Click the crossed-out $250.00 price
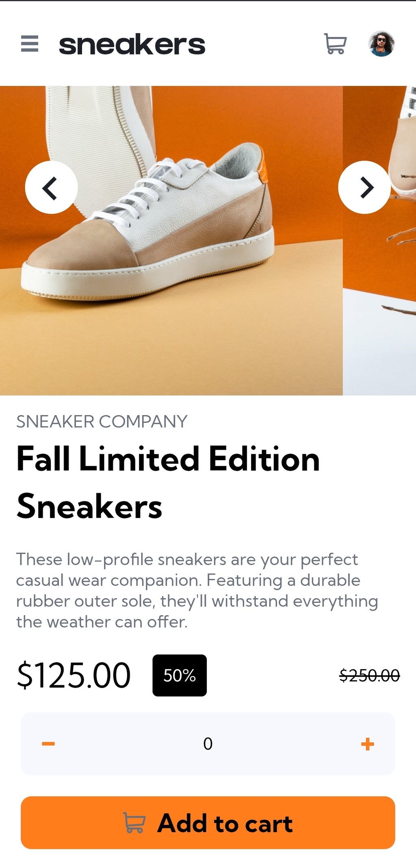This screenshot has width=416, height=868. click(x=370, y=675)
